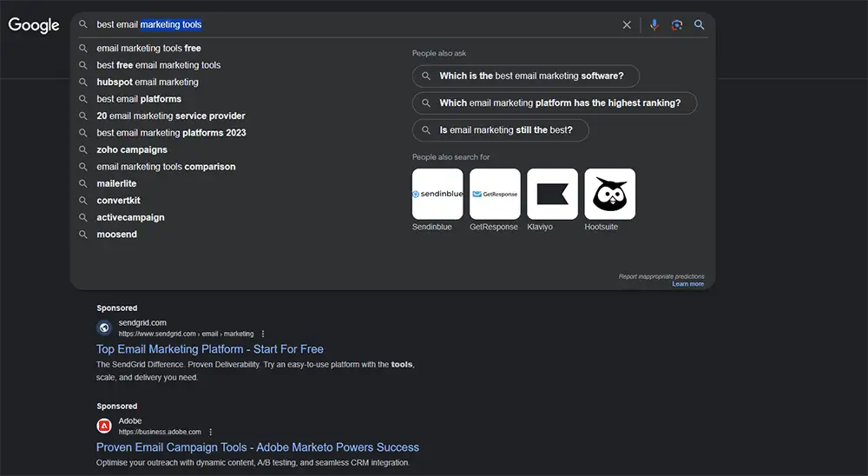868x476 pixels.
Task: Open 'Top Email Marketing Platform - Start For Free'
Action: (x=210, y=349)
